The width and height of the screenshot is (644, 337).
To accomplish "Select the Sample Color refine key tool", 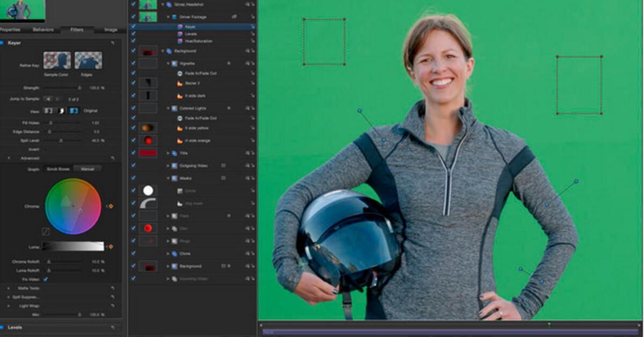I will click(x=57, y=61).
